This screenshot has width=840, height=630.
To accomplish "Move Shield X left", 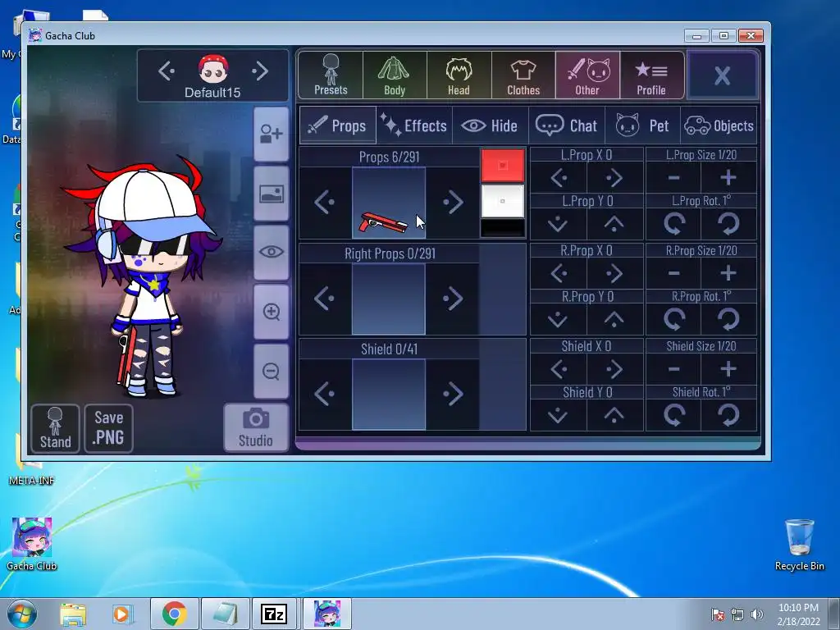I will [559, 368].
